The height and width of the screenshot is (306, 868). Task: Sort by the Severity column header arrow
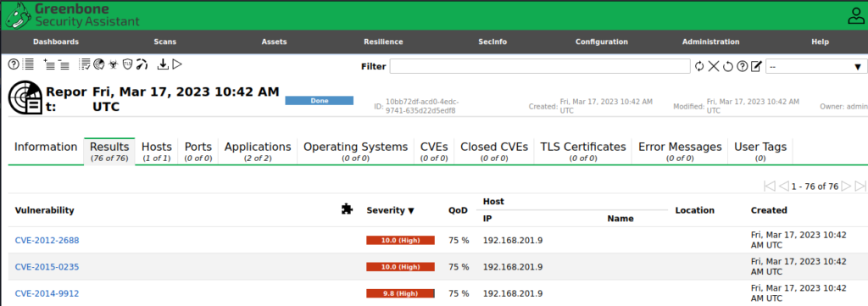click(x=411, y=210)
